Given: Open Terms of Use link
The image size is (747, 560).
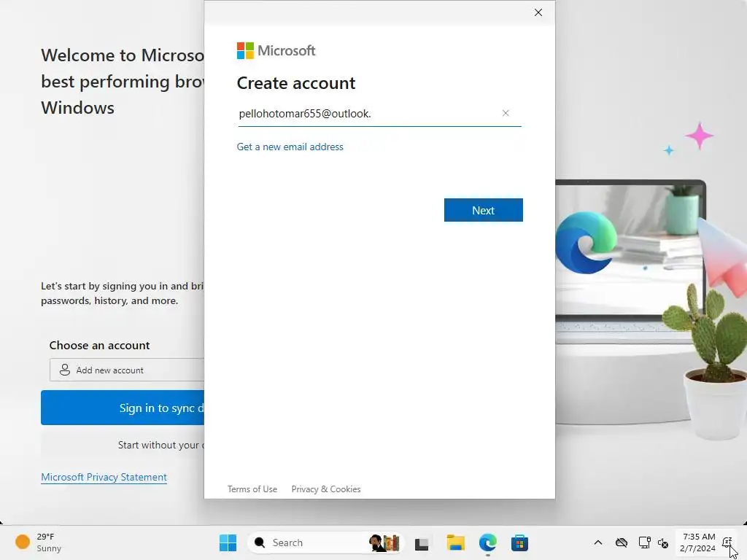Looking at the screenshot, I should point(252,489).
